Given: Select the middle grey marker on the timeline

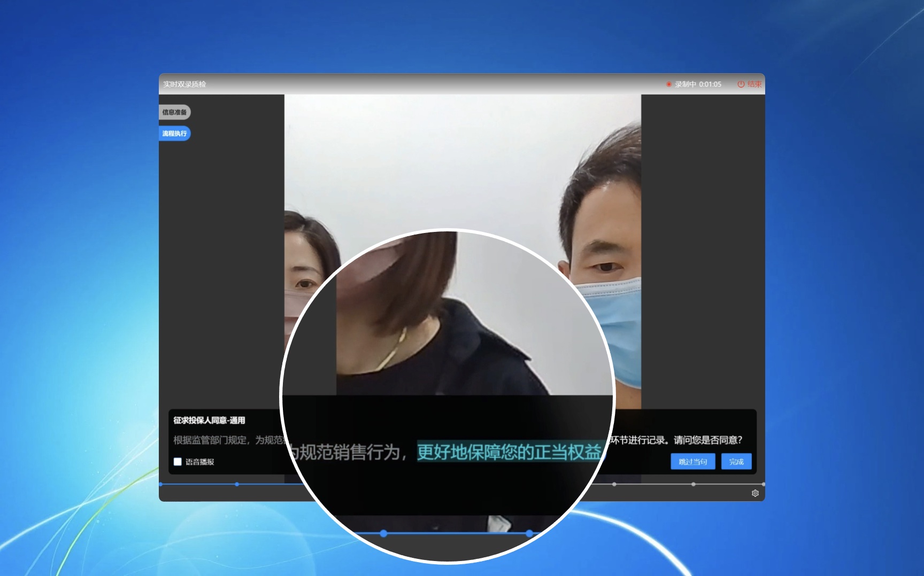Looking at the screenshot, I should pyautogui.click(x=694, y=484).
